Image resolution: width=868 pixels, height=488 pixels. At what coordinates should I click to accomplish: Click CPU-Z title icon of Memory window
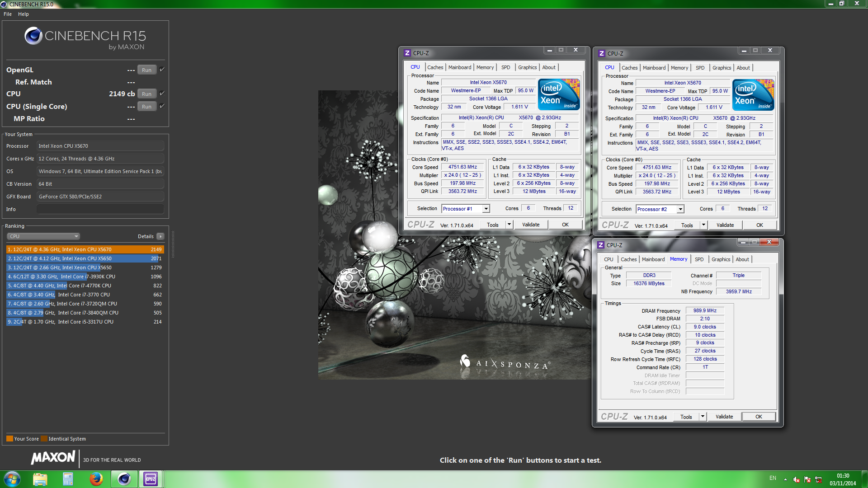click(601, 245)
